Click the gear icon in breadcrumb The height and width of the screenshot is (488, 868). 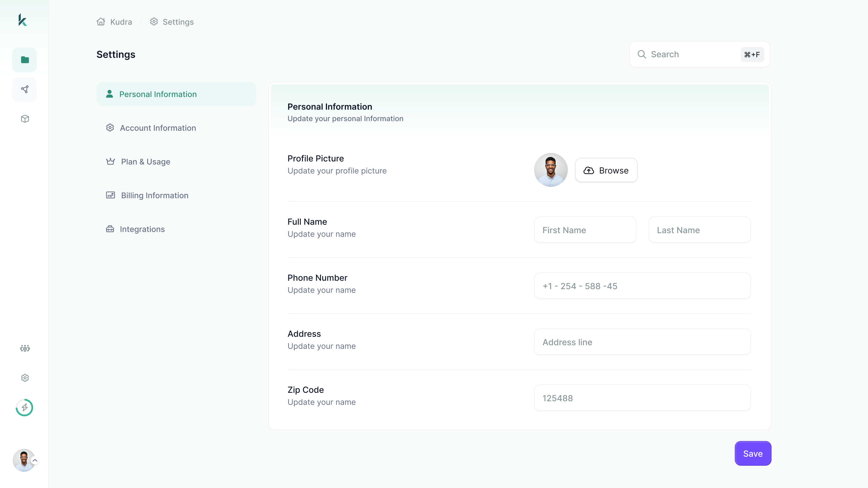click(x=154, y=22)
